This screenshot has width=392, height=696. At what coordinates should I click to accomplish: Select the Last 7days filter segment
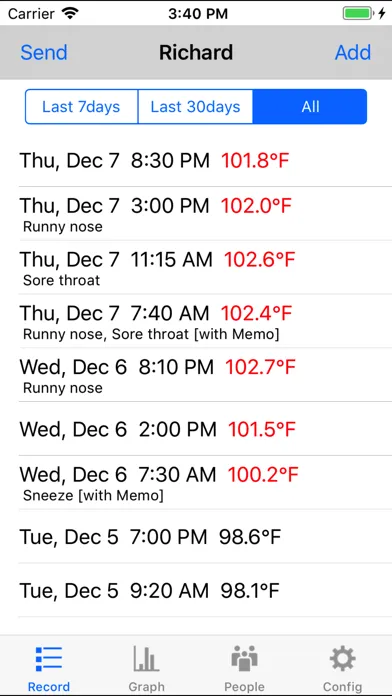coord(81,107)
